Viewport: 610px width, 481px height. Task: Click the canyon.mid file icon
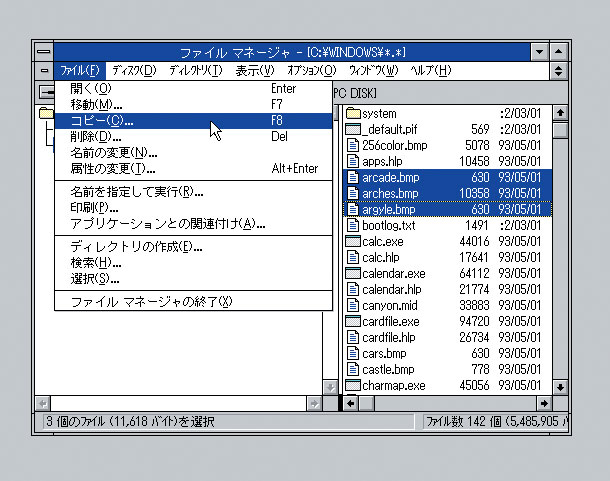[353, 305]
